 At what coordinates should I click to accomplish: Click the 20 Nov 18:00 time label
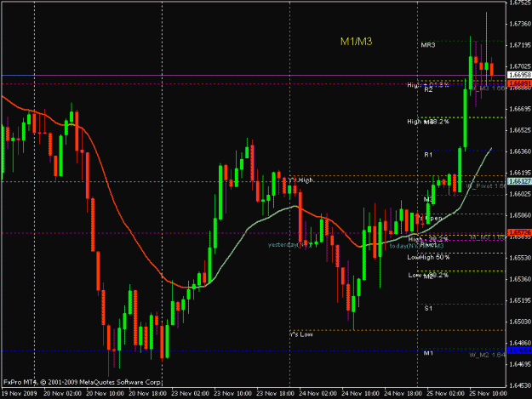click(147, 393)
